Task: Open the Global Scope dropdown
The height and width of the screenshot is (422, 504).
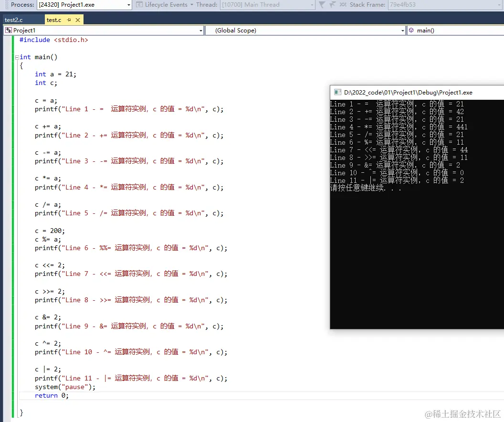Action: [402, 31]
